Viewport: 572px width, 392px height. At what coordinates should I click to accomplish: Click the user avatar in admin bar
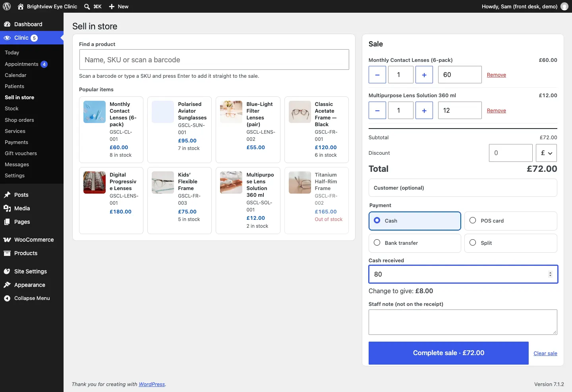[x=564, y=6]
